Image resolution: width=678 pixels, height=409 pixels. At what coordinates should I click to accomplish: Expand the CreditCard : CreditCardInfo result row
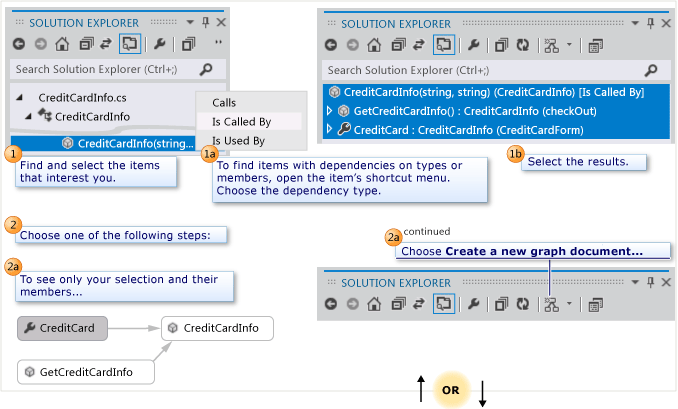(x=329, y=129)
